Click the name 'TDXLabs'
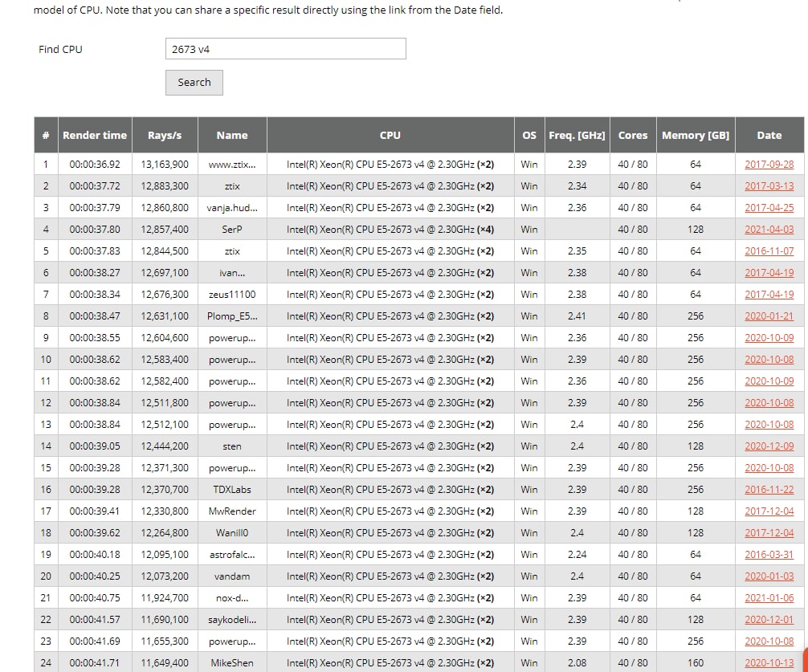Viewport: 808px width, 672px height. pyautogui.click(x=232, y=489)
